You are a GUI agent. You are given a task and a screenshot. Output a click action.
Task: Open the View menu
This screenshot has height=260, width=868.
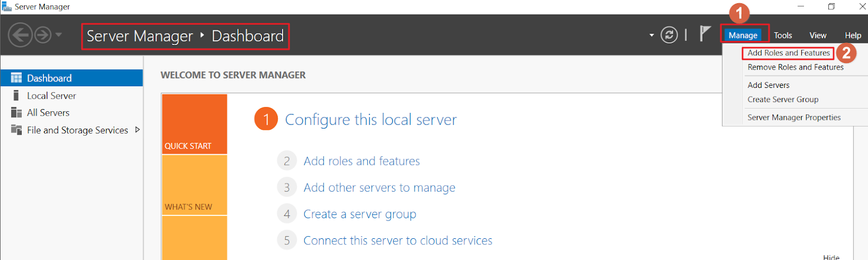pyautogui.click(x=818, y=35)
